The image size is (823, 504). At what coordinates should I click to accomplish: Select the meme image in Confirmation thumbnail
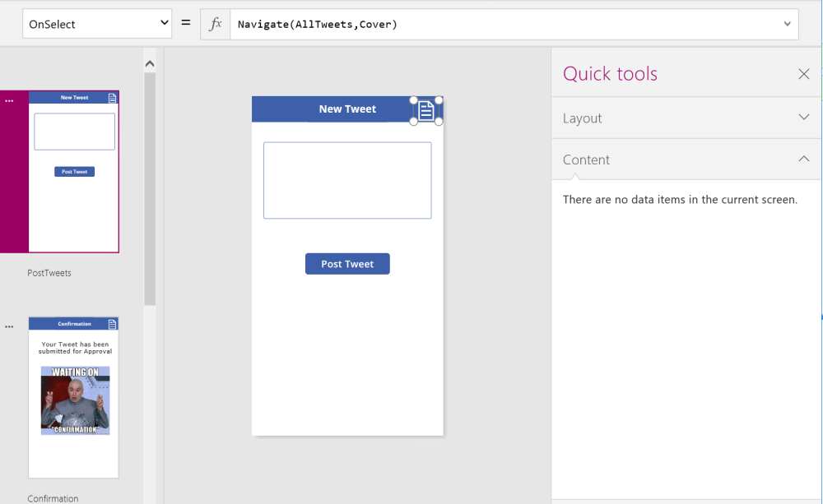[x=75, y=400]
